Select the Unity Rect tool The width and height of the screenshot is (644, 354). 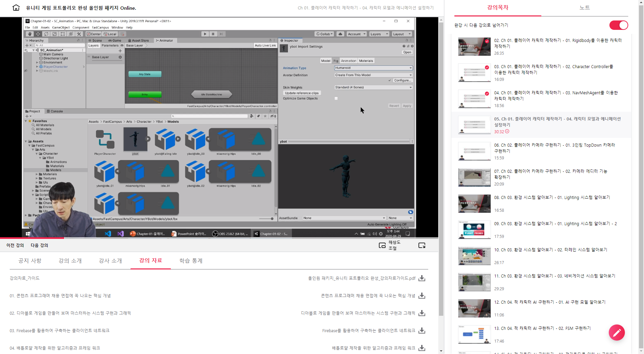tap(62, 34)
